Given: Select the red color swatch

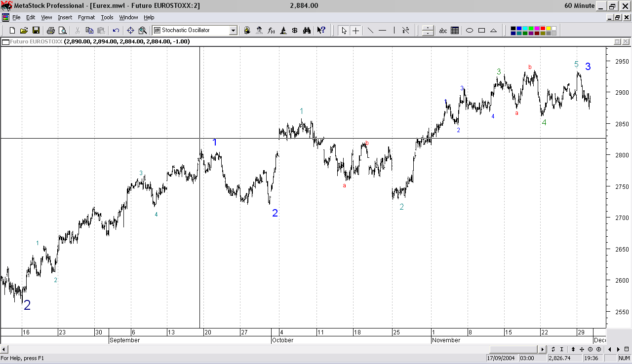Looking at the screenshot, I should pos(543,28).
